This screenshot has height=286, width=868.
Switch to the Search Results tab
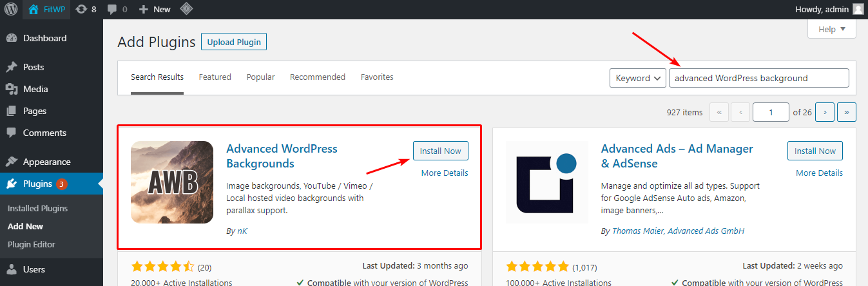click(x=157, y=77)
